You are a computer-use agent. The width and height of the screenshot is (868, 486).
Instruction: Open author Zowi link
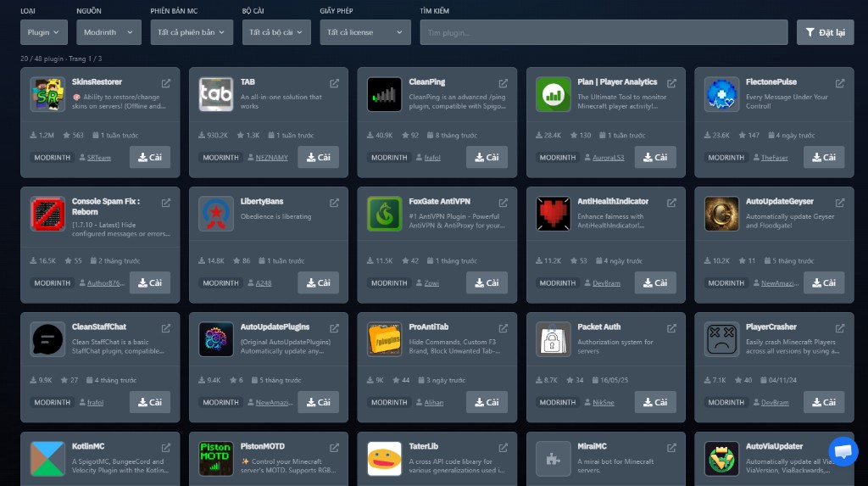(431, 282)
